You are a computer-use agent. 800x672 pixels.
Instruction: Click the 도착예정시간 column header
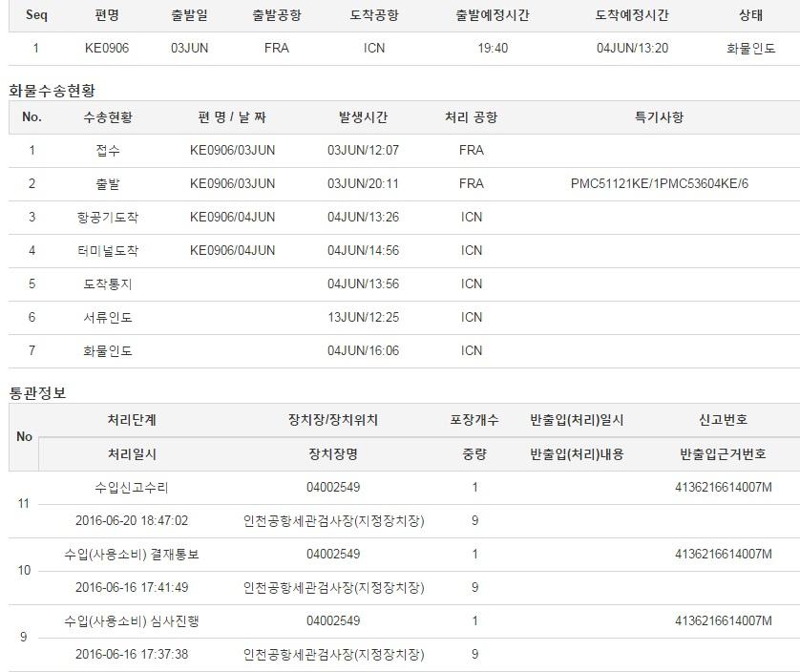(x=632, y=15)
